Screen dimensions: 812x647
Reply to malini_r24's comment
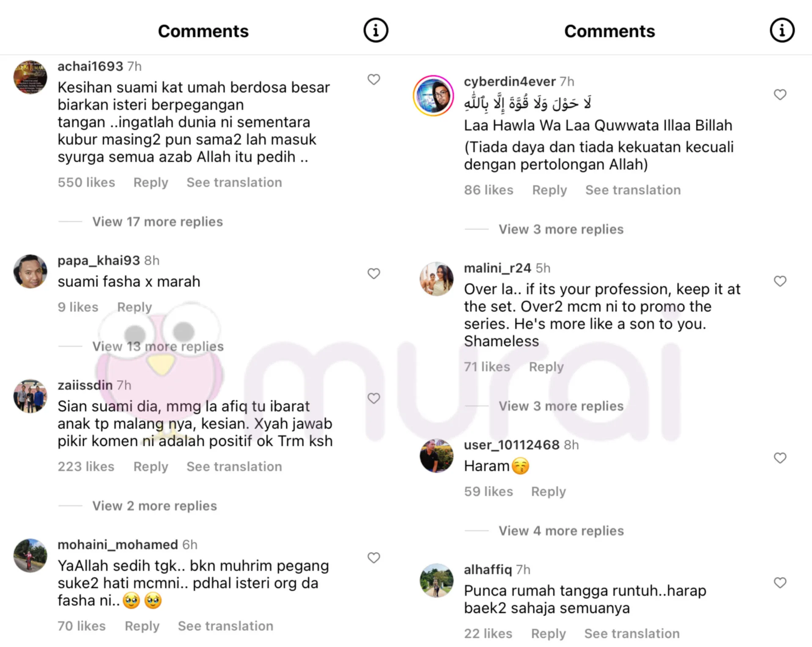pos(546,367)
